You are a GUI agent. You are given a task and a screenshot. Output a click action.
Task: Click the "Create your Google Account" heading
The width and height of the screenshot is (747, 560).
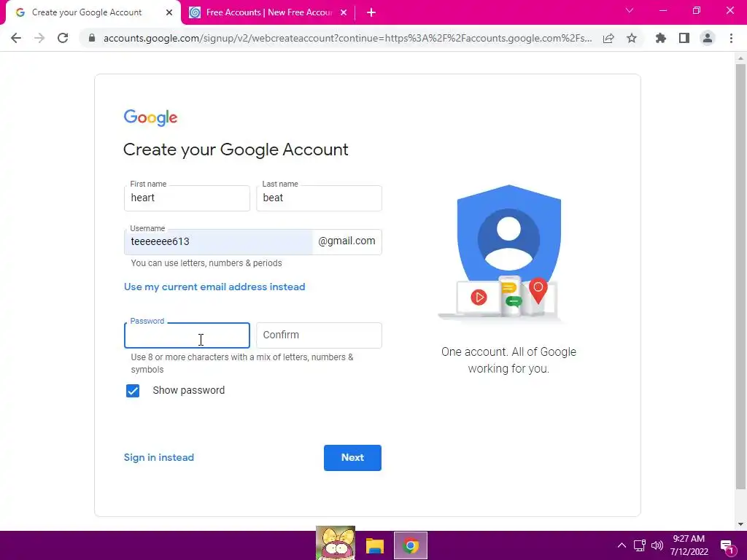pyautogui.click(x=236, y=149)
